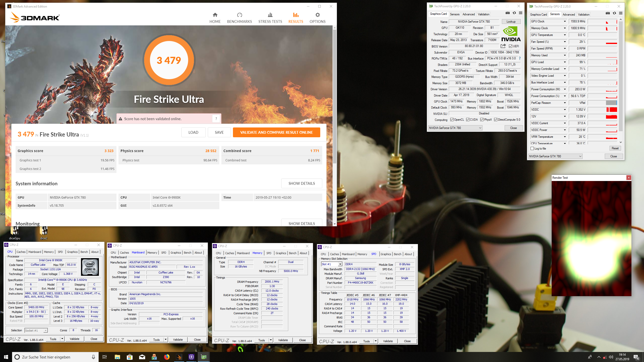Toggle the OpenCL checkbox in GPU-Z
The width and height of the screenshot is (644, 362).
coord(452,120)
